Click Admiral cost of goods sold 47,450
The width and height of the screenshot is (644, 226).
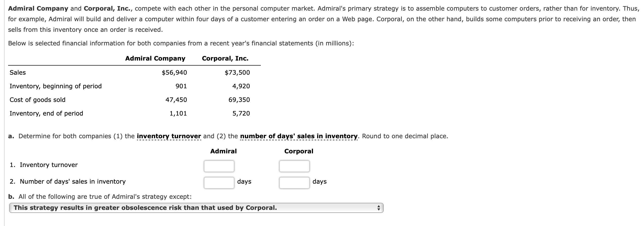[176, 100]
